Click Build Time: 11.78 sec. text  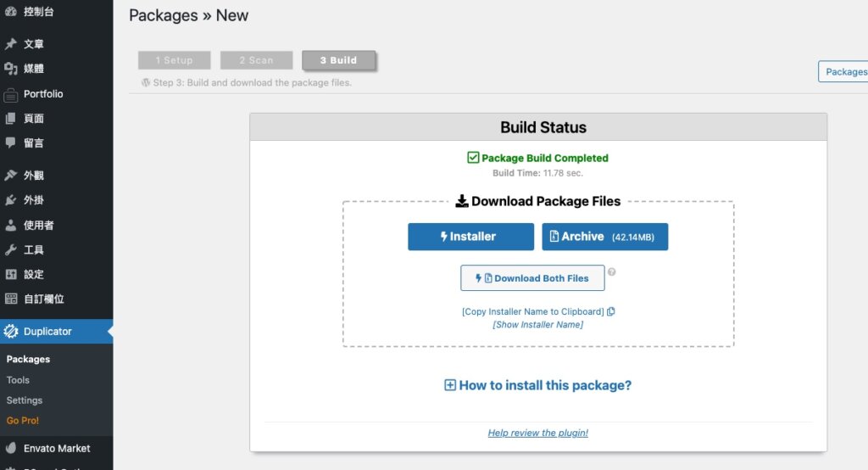(x=537, y=173)
